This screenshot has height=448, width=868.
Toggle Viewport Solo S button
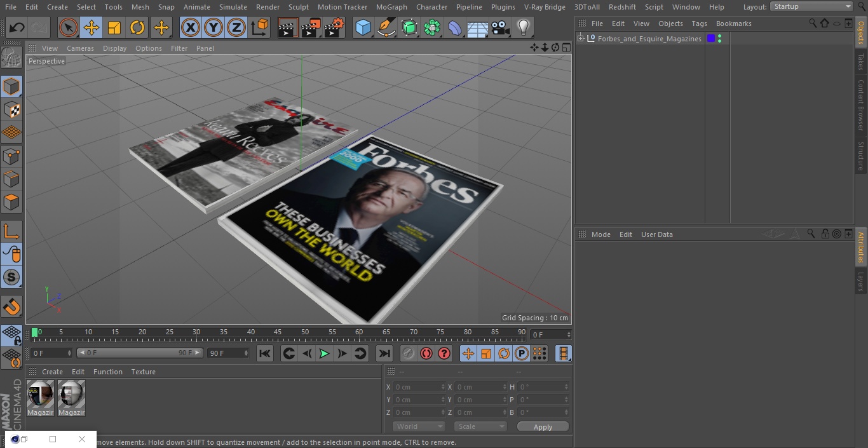[11, 277]
